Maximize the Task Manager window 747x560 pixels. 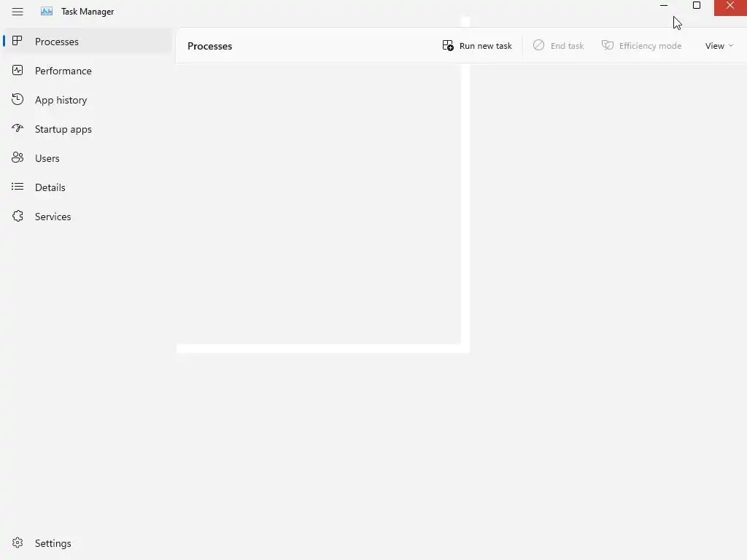pos(697,5)
